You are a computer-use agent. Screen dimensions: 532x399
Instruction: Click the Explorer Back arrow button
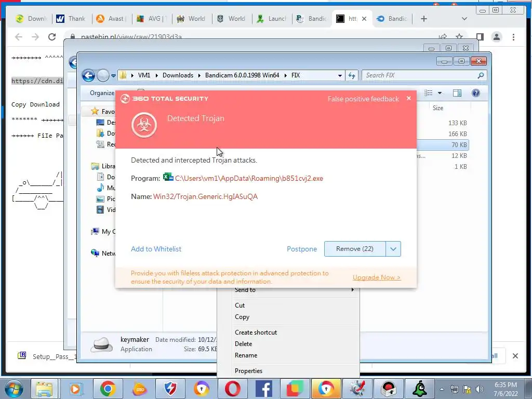pyautogui.click(x=88, y=75)
